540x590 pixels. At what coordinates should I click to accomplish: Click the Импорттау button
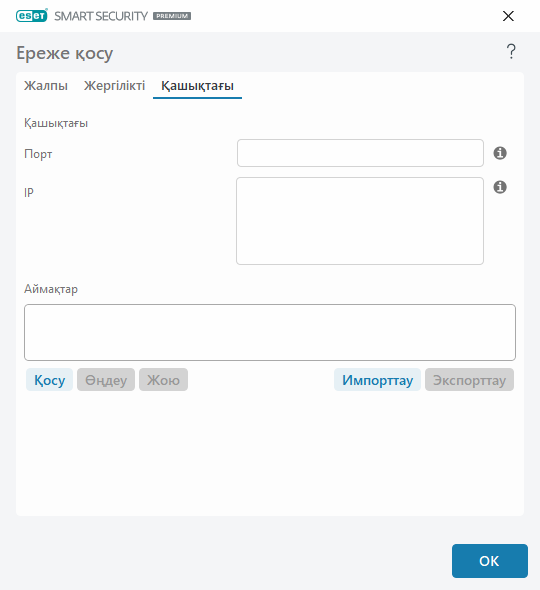[377, 380]
